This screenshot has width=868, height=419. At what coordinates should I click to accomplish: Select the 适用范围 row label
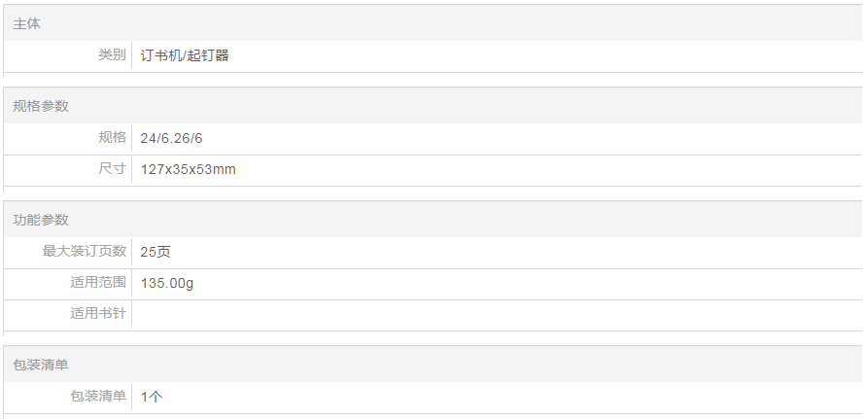coord(98,283)
